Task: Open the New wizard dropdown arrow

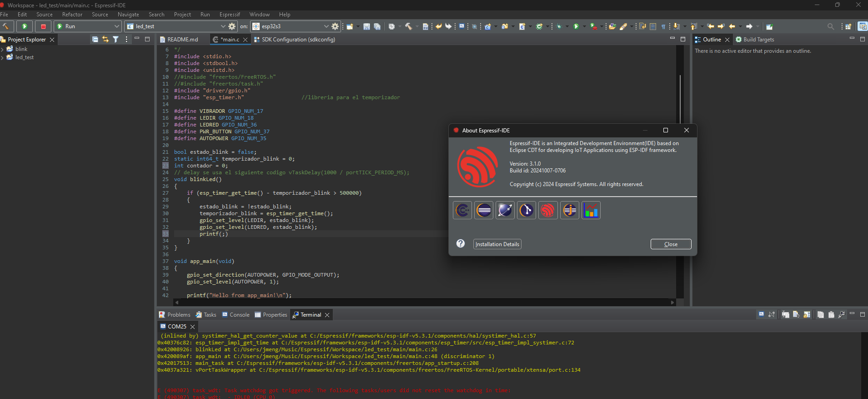Action: pos(357,26)
